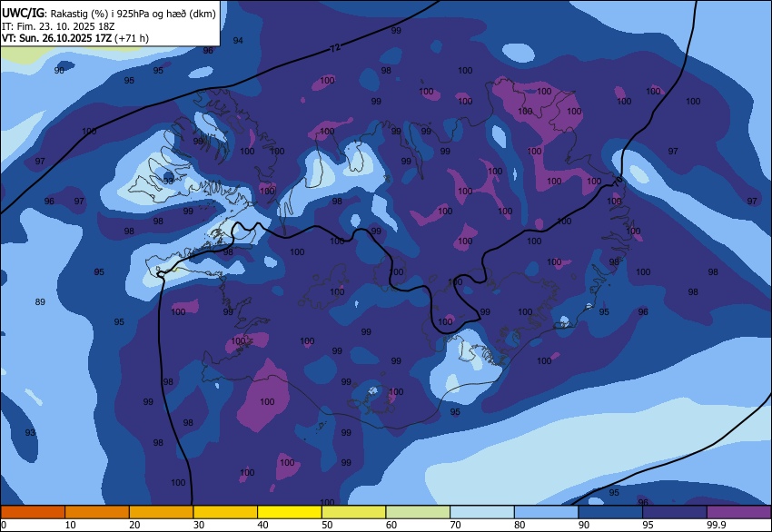Click the legend tick label '99.9'
This screenshot has width=772, height=532.
(x=717, y=525)
